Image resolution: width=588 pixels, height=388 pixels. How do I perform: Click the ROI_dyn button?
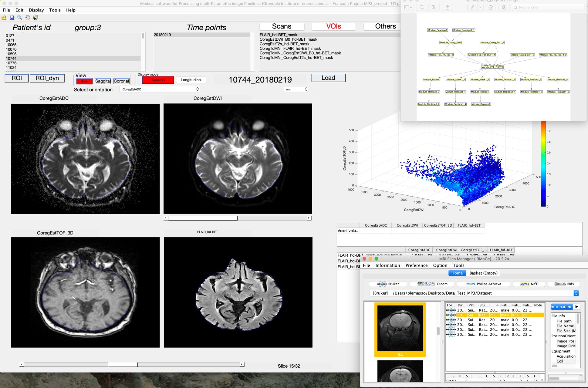click(x=47, y=78)
